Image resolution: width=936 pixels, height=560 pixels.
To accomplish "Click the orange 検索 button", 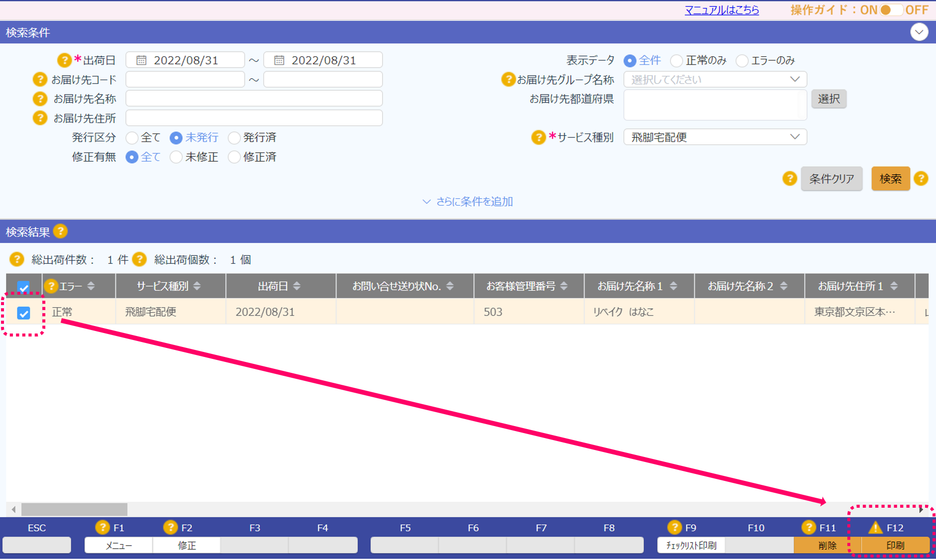I will [890, 179].
